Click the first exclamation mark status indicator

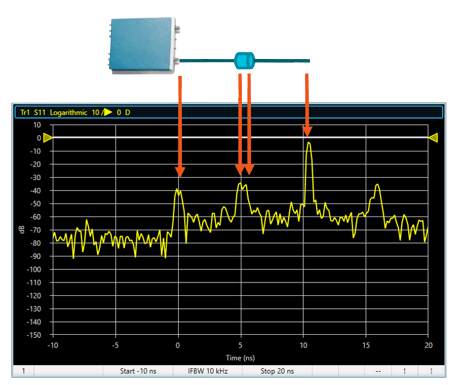(x=404, y=371)
